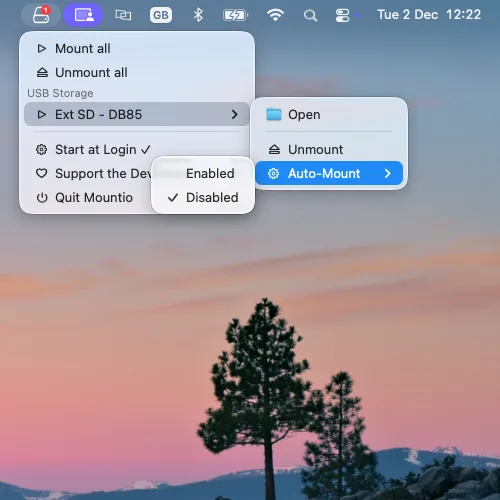The image size is (500, 500).
Task: Quit Mountio
Action: tap(88, 198)
